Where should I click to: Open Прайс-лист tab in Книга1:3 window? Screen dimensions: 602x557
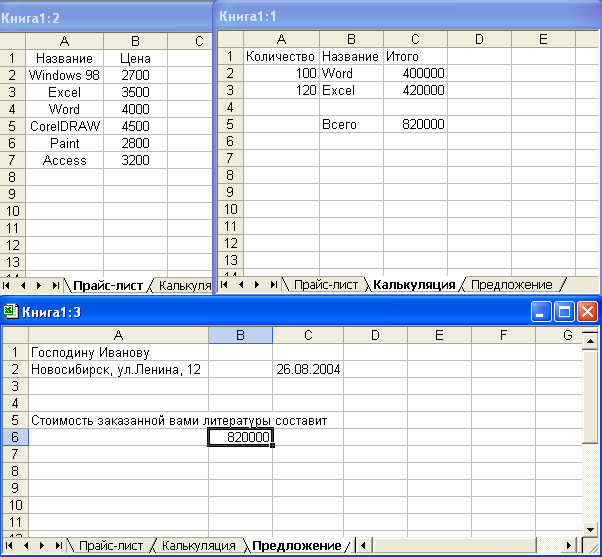coord(111,545)
